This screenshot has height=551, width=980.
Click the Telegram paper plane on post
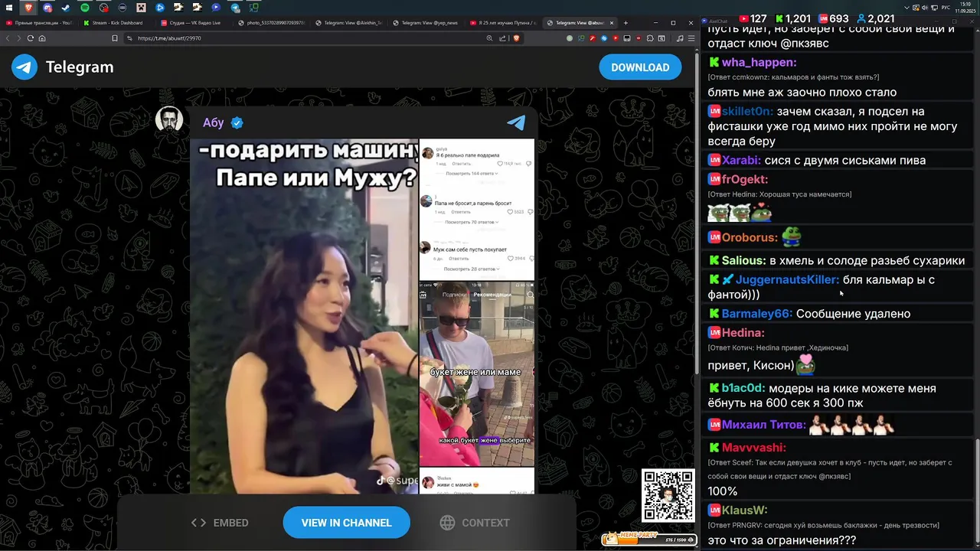(516, 122)
